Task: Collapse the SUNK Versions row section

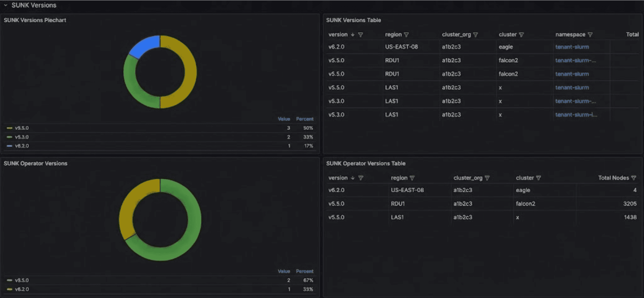Action: point(5,5)
